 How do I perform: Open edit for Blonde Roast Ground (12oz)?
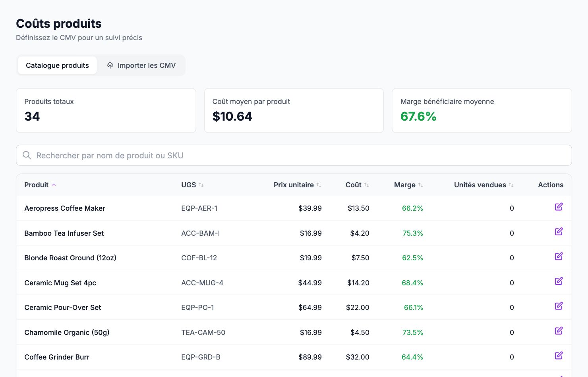[559, 256]
